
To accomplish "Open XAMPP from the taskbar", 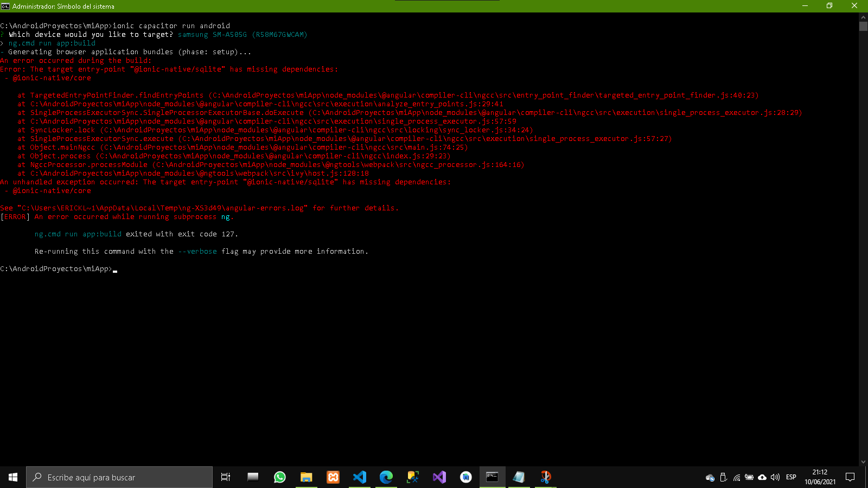I will click(333, 477).
